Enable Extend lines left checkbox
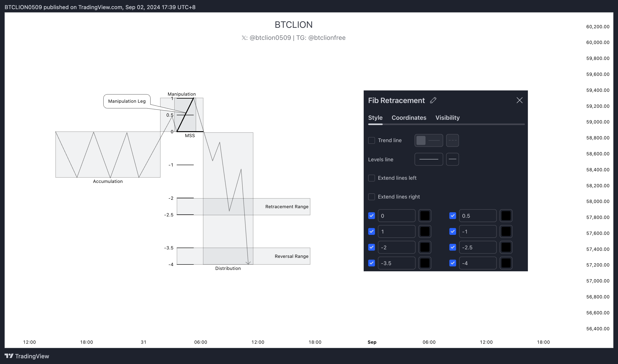This screenshot has width=618, height=364. click(371, 178)
